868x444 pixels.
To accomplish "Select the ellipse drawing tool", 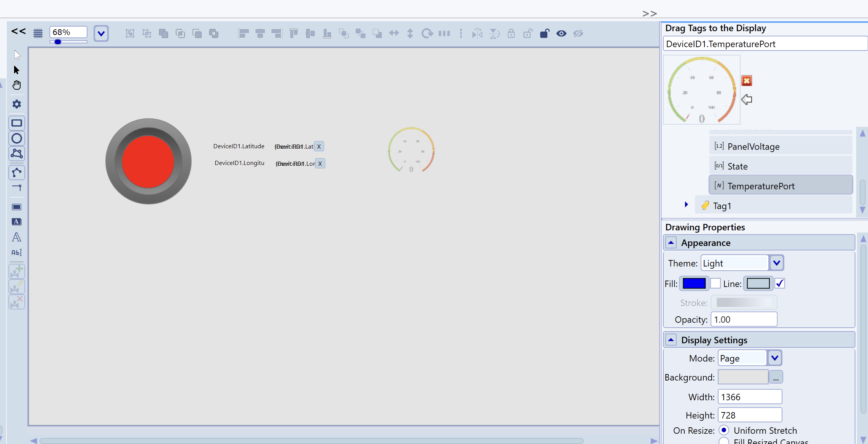I will (17, 138).
